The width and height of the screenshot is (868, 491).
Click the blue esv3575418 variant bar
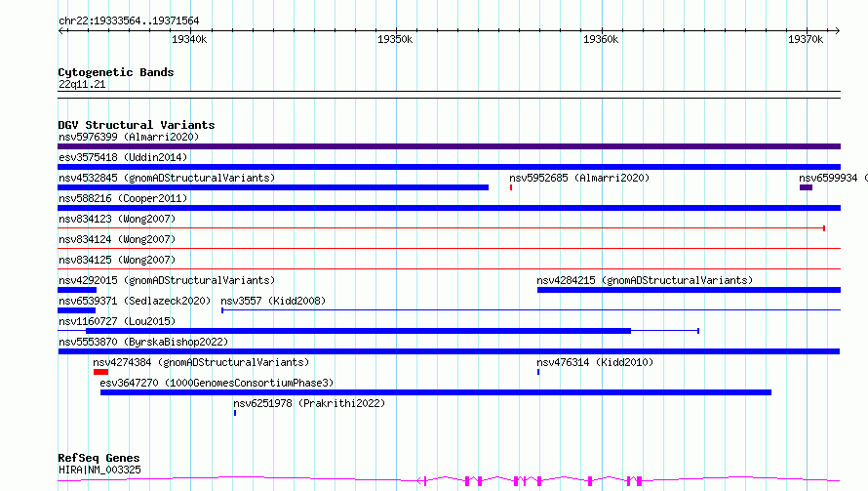pos(449,167)
